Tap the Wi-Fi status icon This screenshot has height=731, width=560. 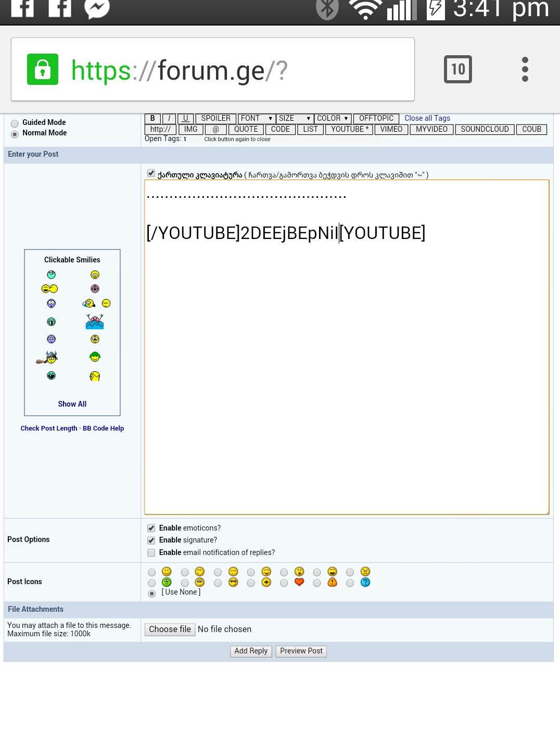pos(365,9)
